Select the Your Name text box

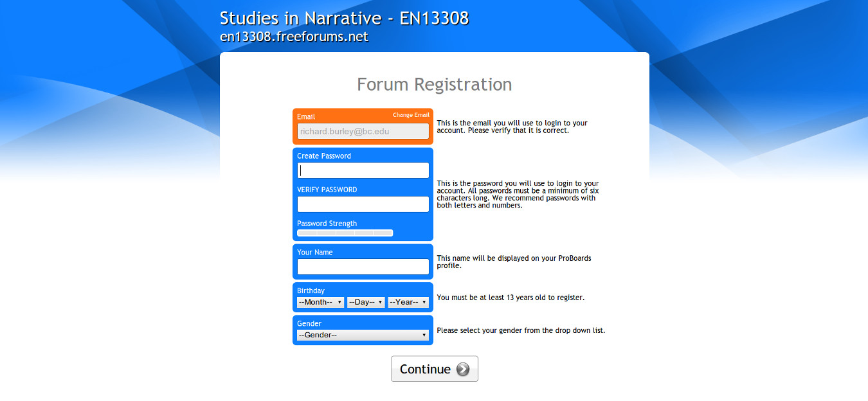pyautogui.click(x=363, y=267)
